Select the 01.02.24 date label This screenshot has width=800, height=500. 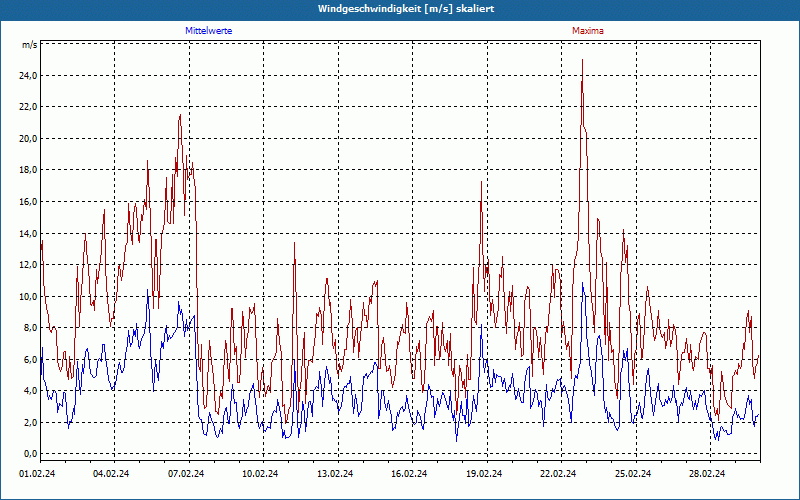tap(37, 473)
